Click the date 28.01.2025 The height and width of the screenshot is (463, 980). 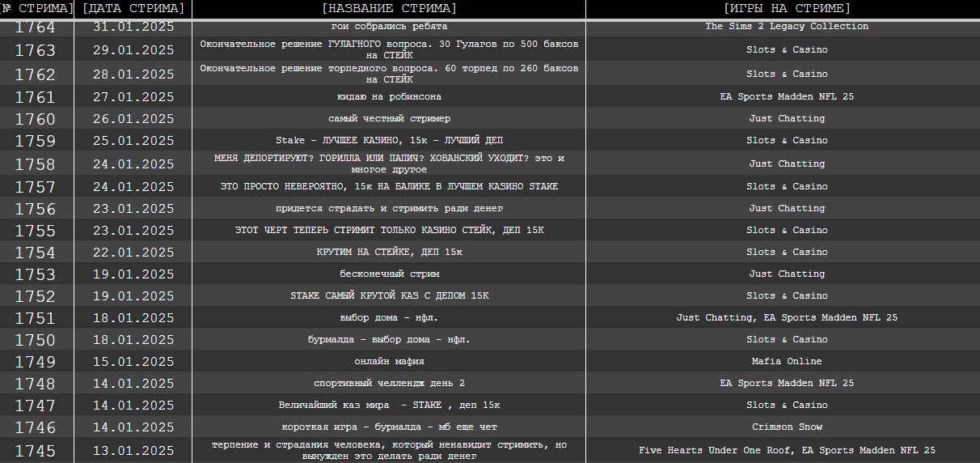[133, 74]
